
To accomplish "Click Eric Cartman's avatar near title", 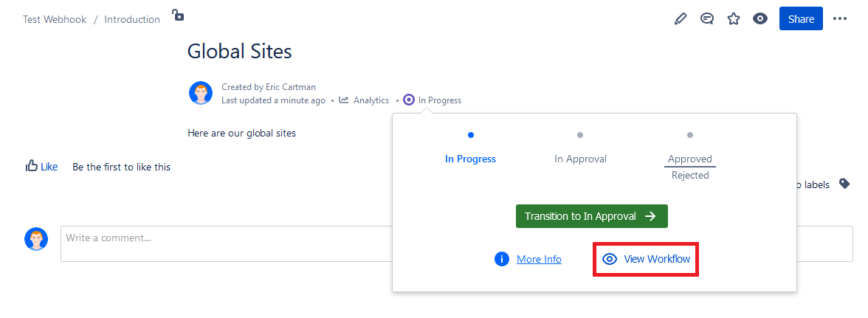I will coord(201,94).
